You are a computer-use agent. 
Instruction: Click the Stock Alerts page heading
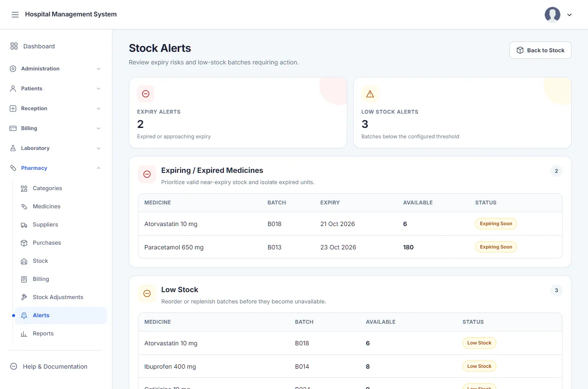click(x=160, y=48)
